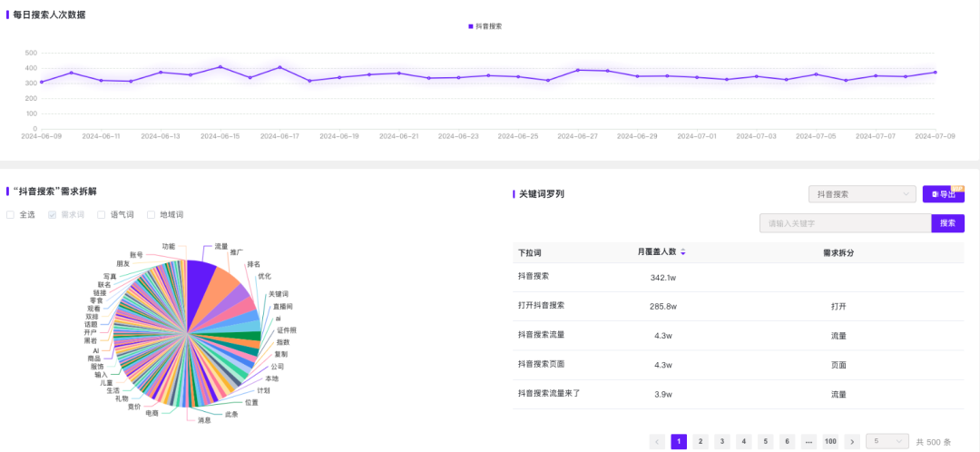The height and width of the screenshot is (452, 980).
Task: Go to page 6
Action: coord(787,441)
